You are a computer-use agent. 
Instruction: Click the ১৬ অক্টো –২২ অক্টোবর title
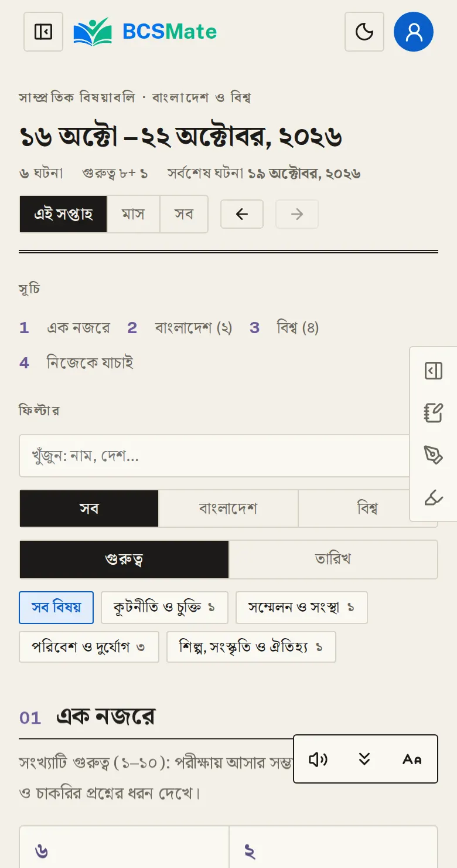tap(180, 137)
